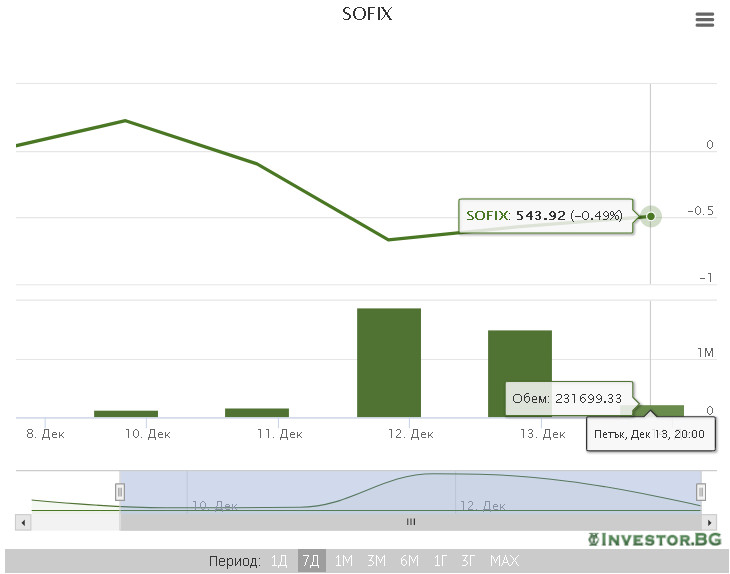The width and height of the screenshot is (730, 574).
Task: Click the SOFIX line point marker
Action: [651, 215]
